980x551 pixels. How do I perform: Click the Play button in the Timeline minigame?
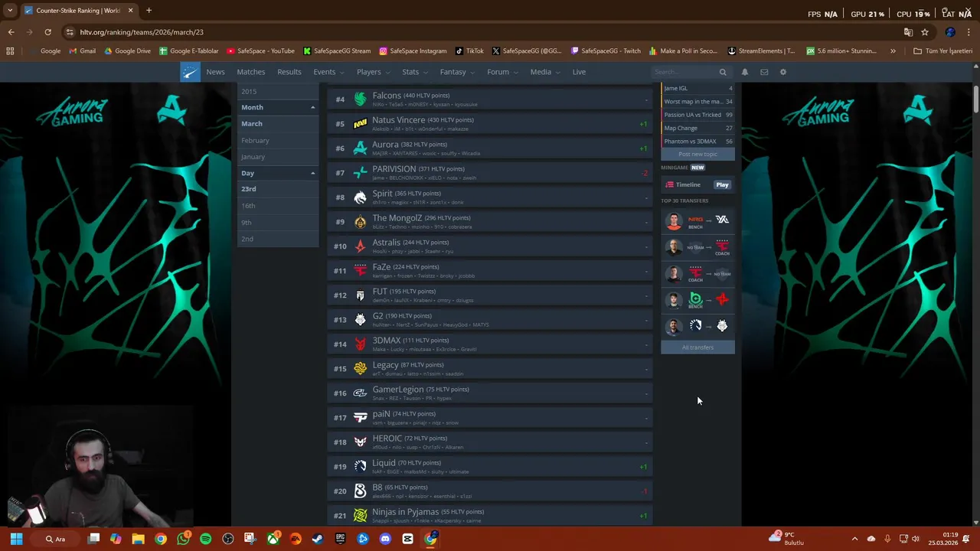[722, 184]
